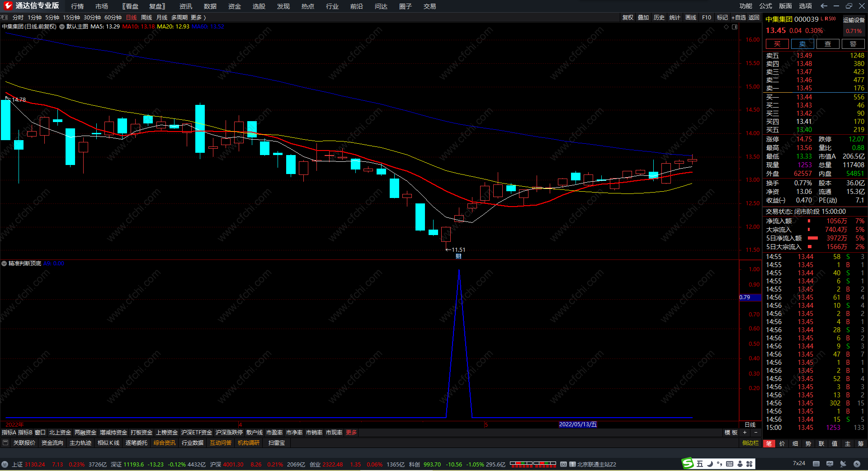Click the plus zoom-in button beside 模板
Viewport: 868px width, 471px height.
click(x=745, y=433)
